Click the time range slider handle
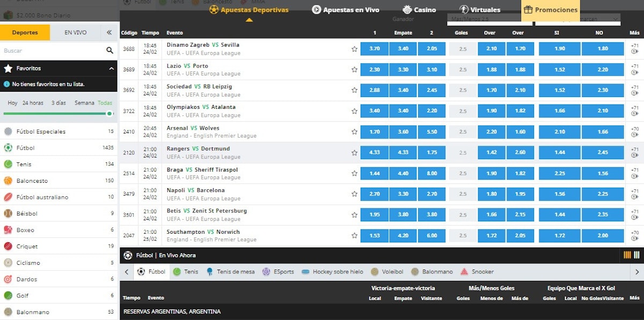The image size is (644, 320). coord(109,114)
